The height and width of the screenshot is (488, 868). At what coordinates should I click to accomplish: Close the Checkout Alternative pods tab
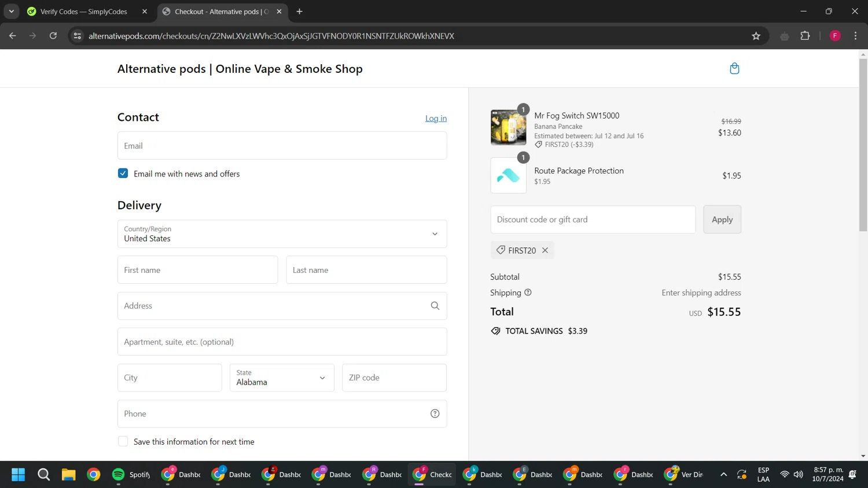(x=279, y=12)
